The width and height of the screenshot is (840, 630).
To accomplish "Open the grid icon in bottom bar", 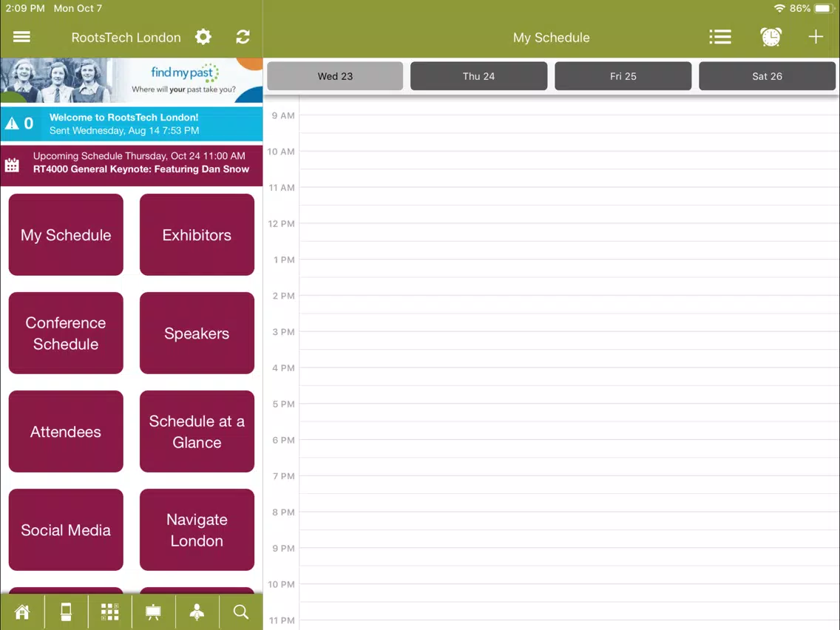I will coord(110,612).
